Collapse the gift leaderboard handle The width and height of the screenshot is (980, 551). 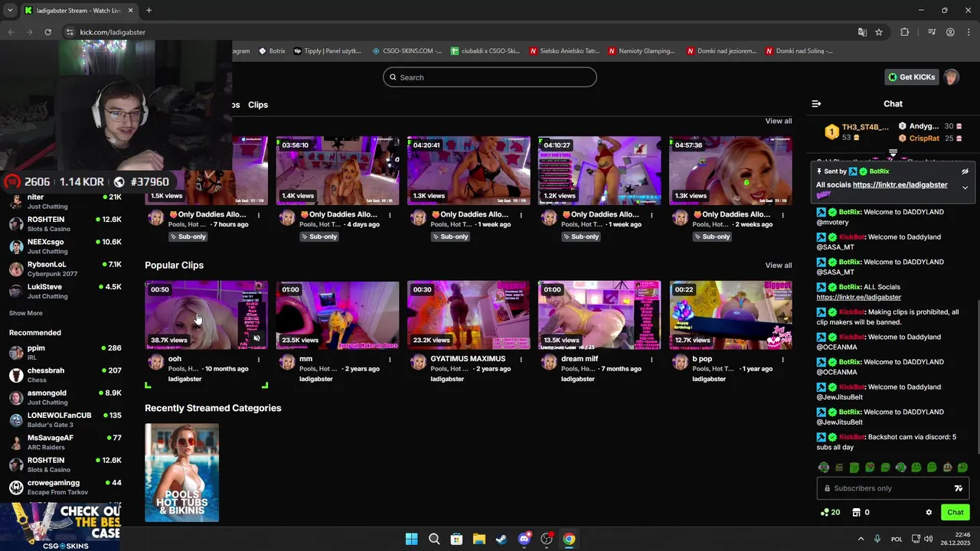(x=893, y=154)
